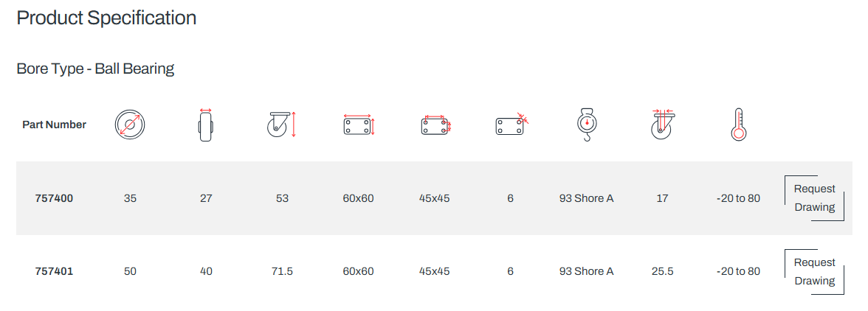Click the 25.5 offset value

(663, 271)
